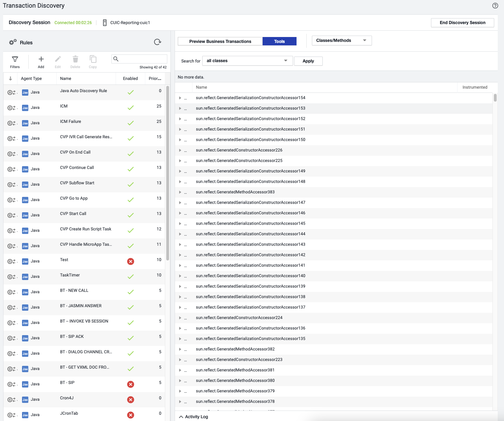Click rule type icon in TaskTimer row
504x421 pixels.
[x=12, y=277]
